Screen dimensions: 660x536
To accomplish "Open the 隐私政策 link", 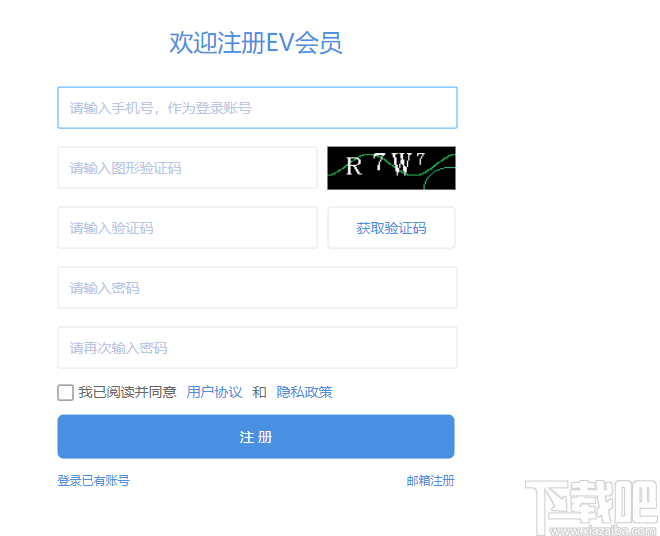I will coord(304,392).
